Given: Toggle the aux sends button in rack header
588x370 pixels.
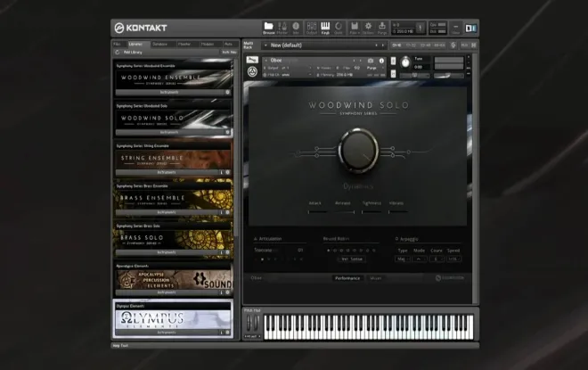Looking at the screenshot, I should 464,45.
